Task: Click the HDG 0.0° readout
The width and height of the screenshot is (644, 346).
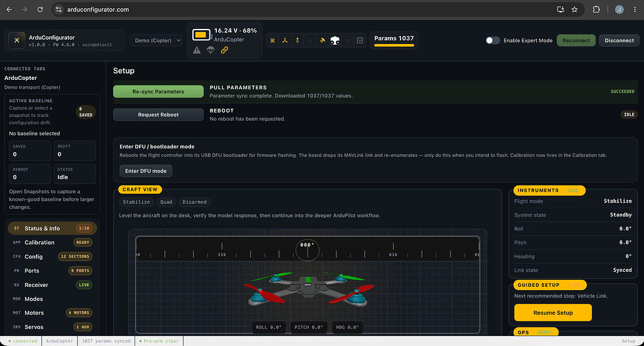Action: pyautogui.click(x=347, y=327)
